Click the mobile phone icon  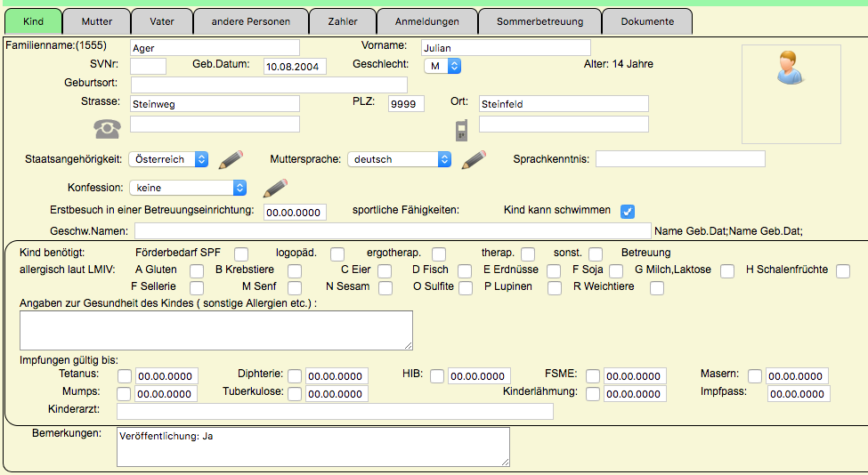461,130
